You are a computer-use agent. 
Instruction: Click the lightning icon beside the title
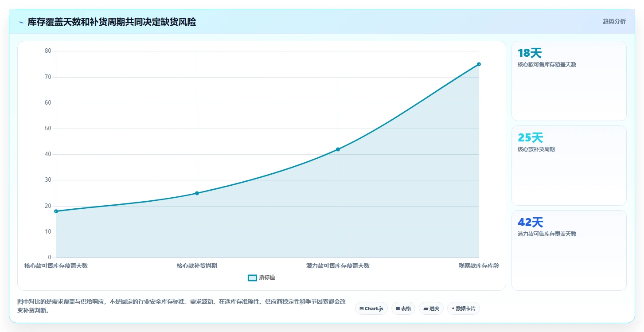[21, 22]
